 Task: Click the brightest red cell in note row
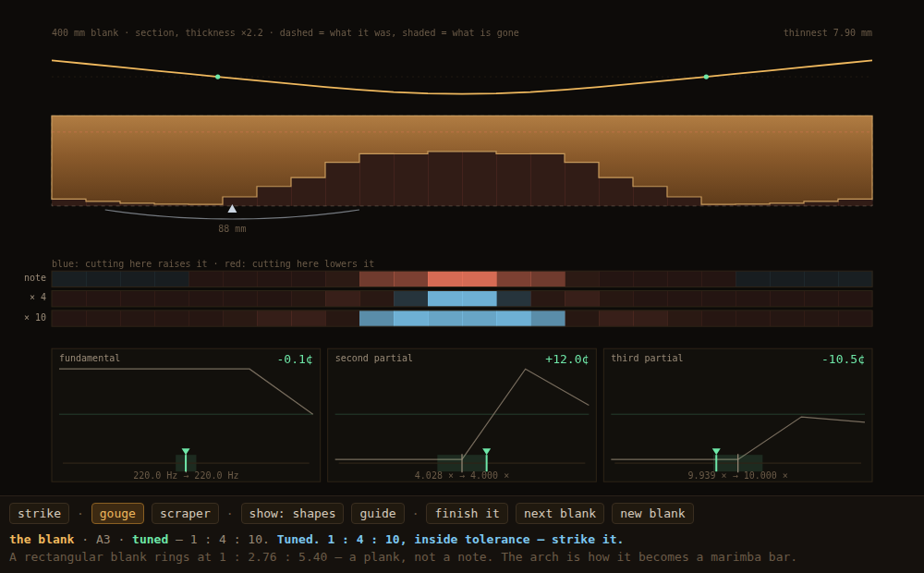point(462,279)
